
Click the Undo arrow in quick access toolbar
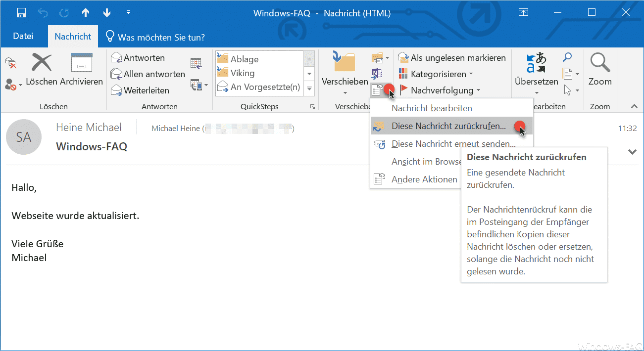43,13
